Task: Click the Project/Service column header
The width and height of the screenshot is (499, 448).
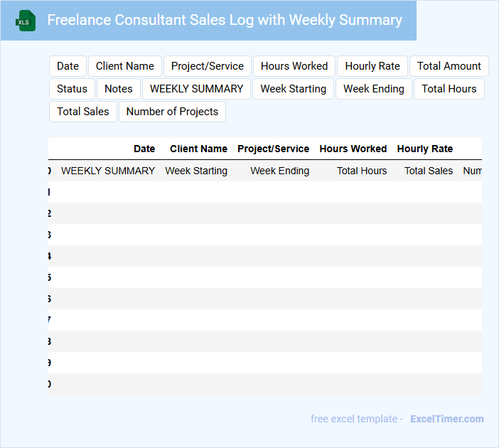Action: pos(274,149)
